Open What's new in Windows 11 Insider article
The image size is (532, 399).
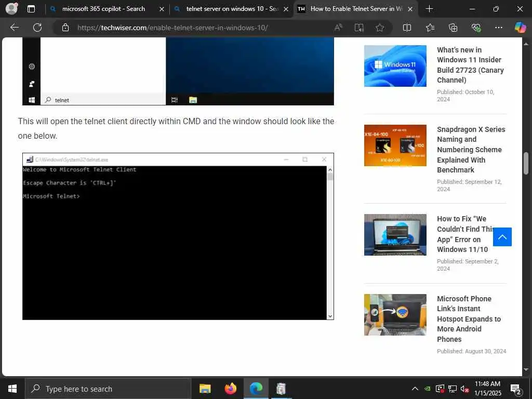click(470, 65)
